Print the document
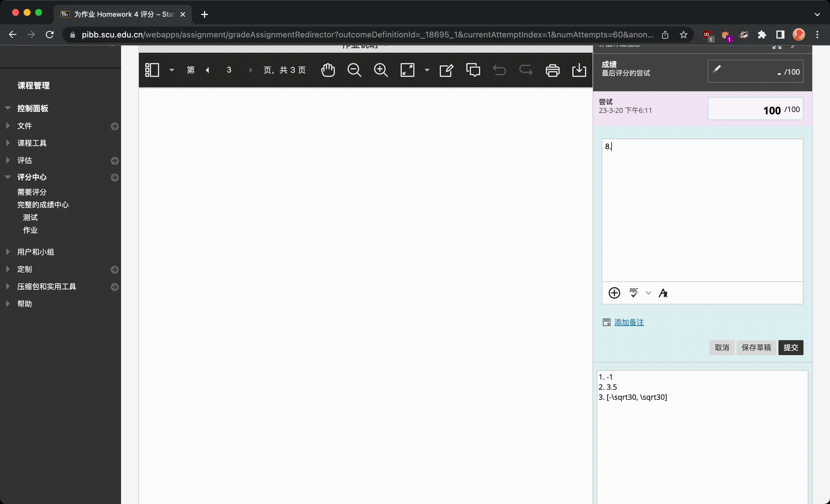The width and height of the screenshot is (830, 504). click(552, 70)
